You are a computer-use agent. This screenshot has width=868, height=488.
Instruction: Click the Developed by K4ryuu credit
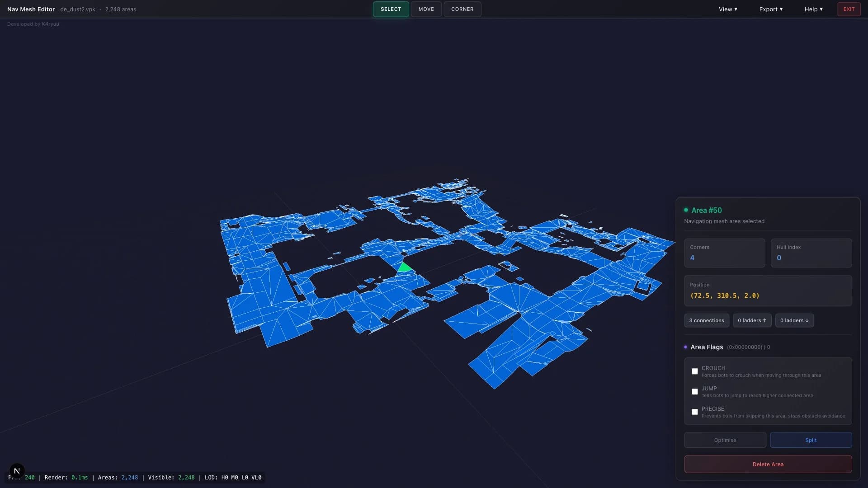33,24
